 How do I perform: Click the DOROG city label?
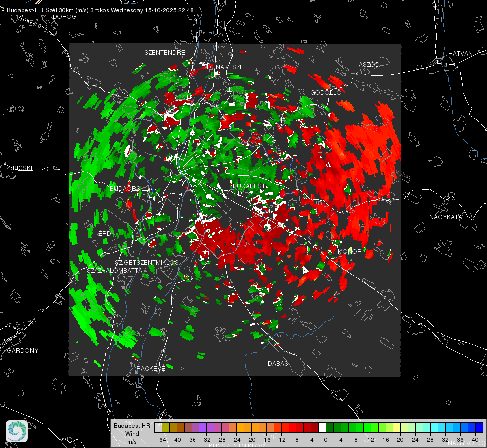tap(65, 17)
